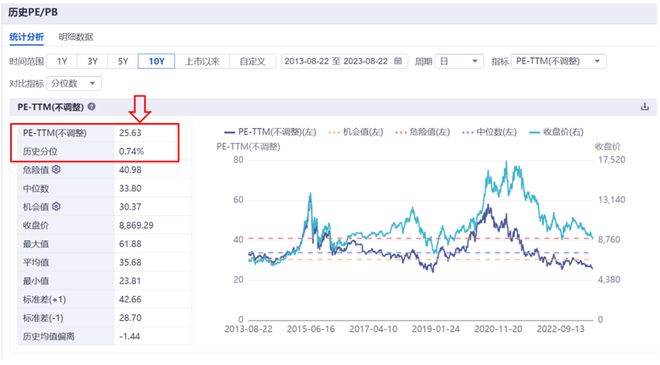The width and height of the screenshot is (660, 365).
Task: Toggle the 中位数(左) legend series
Action: coord(489,132)
